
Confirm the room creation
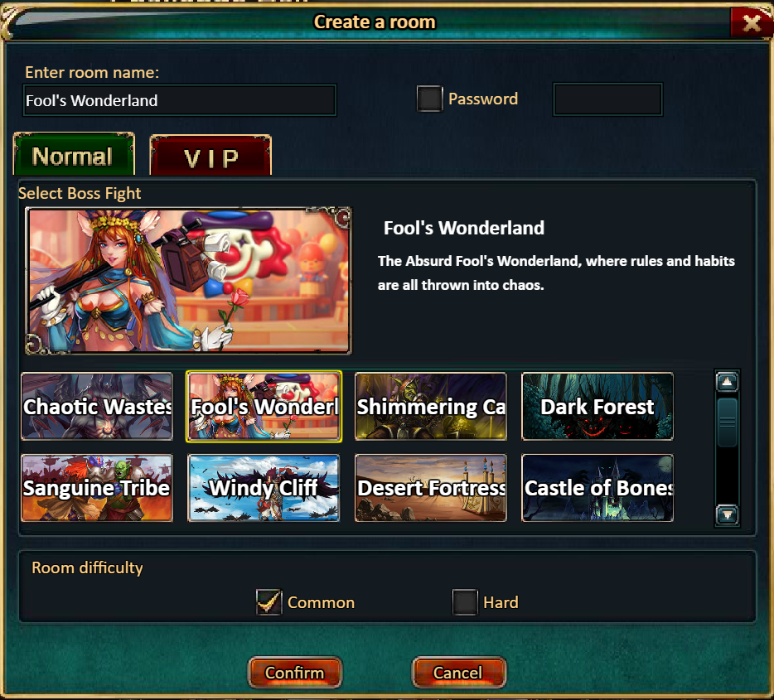pos(295,673)
